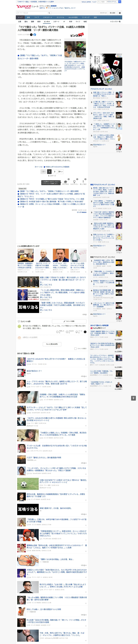This screenshot has width=138, height=644.
Task: Select the ライブ top navigation tab
Action: (x=37, y=17)
